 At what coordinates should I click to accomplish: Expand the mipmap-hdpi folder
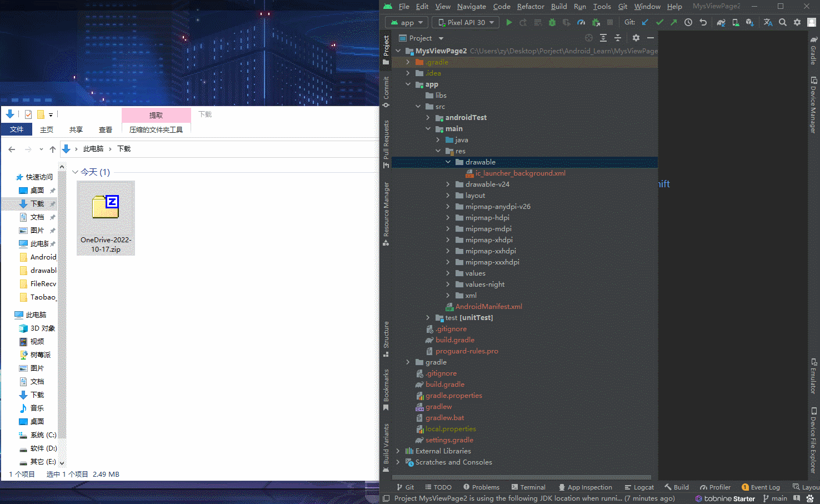pos(448,218)
